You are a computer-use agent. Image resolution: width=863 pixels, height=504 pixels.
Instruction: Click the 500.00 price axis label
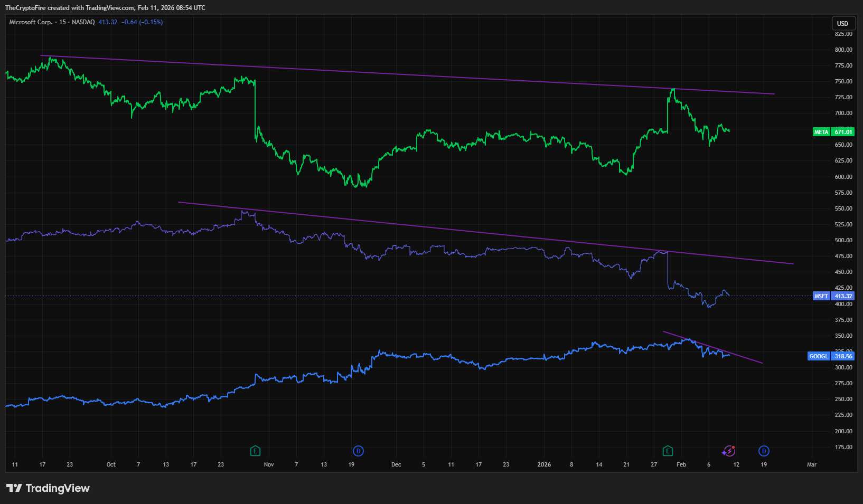click(843, 240)
